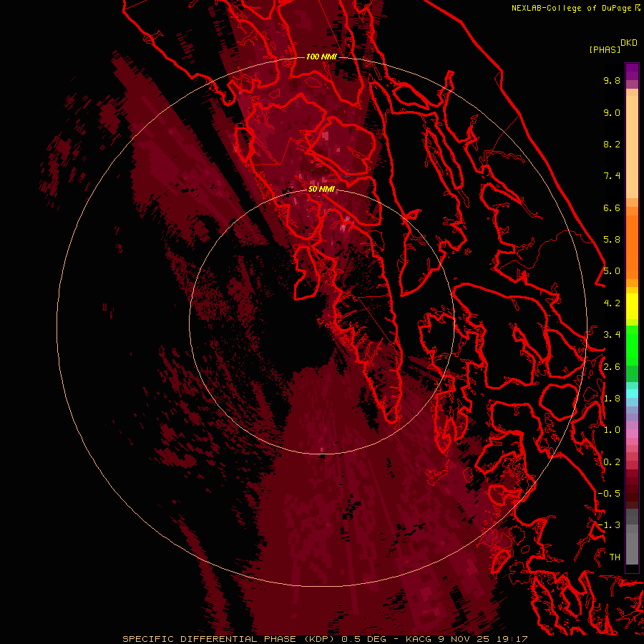Screen dimensions: 644x644
Task: Click the yellow segment of color bar
Action: point(632,306)
